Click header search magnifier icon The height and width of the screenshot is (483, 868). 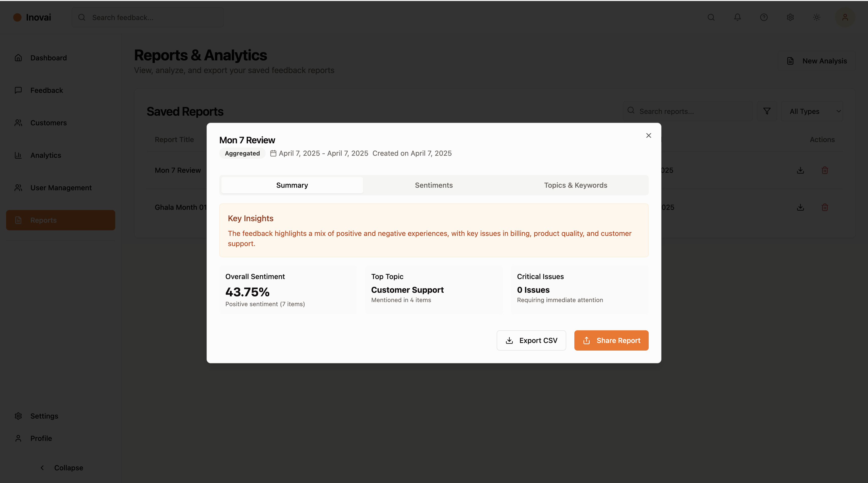[x=711, y=17]
